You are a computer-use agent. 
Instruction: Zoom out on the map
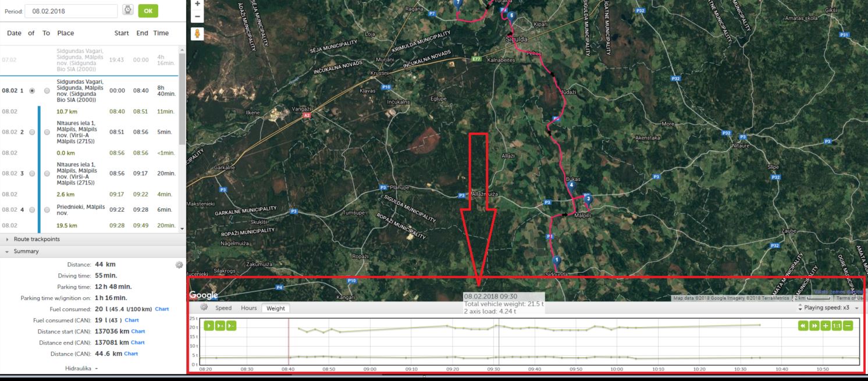click(x=198, y=17)
